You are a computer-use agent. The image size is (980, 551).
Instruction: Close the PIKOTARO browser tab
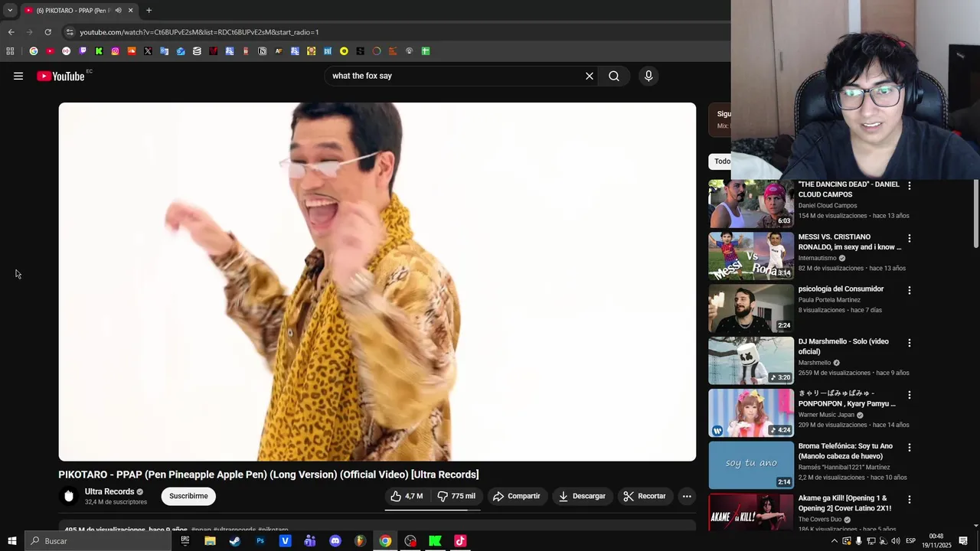click(x=130, y=10)
